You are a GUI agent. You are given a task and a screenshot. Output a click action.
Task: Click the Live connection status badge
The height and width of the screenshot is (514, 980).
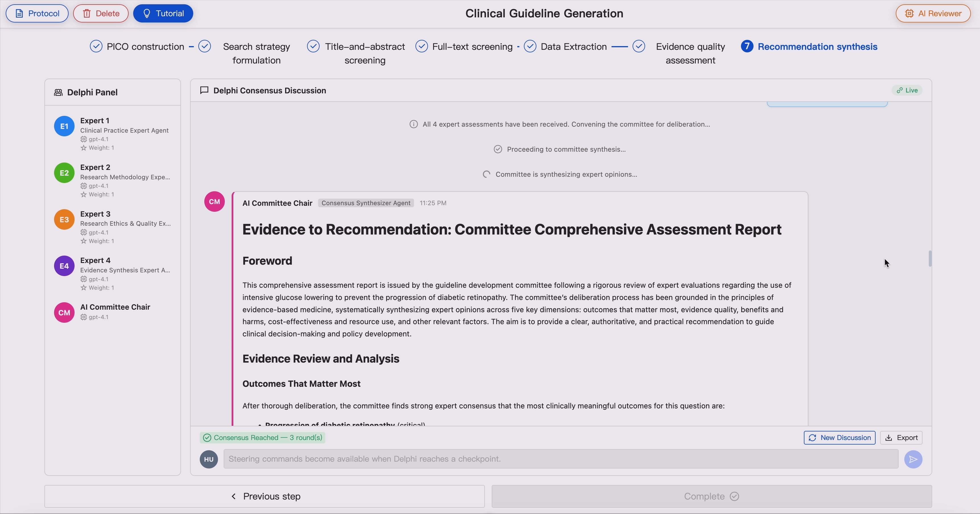(x=907, y=90)
